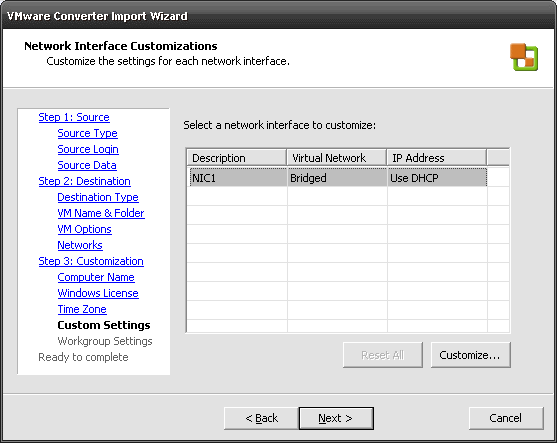Viewport: 557px width, 443px height.
Task: Click the VMware Converter logo icon
Action: [x=524, y=57]
